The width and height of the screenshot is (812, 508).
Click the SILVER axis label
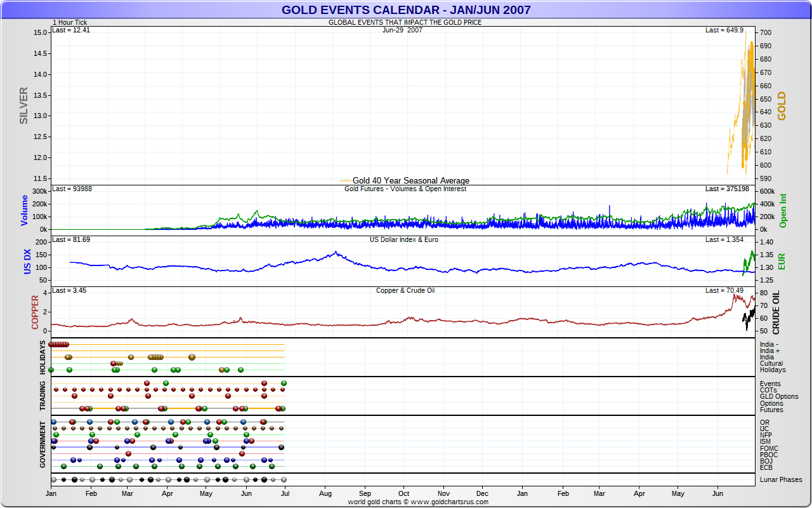(24, 105)
